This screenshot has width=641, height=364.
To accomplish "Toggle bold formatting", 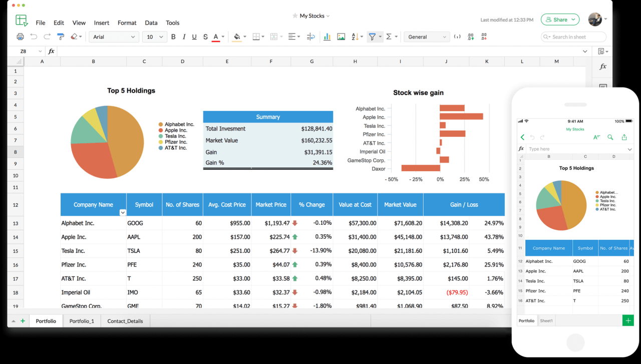I will (x=173, y=37).
